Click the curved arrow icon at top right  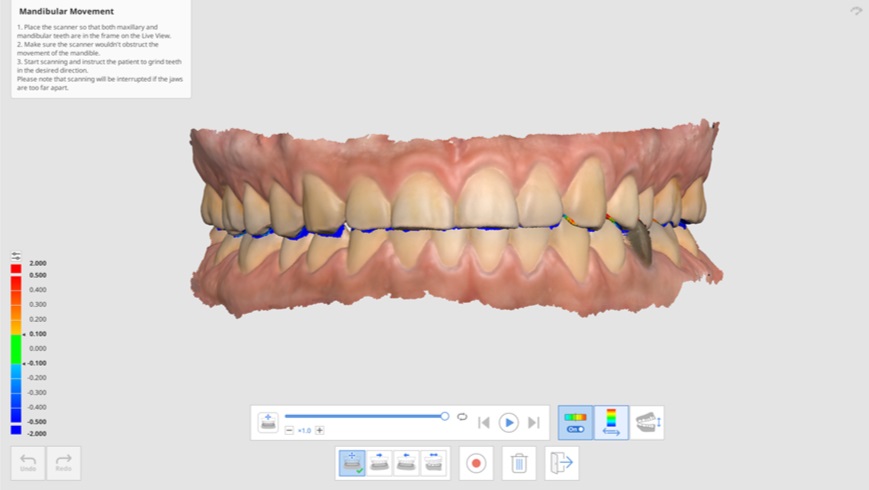pyautogui.click(x=856, y=11)
